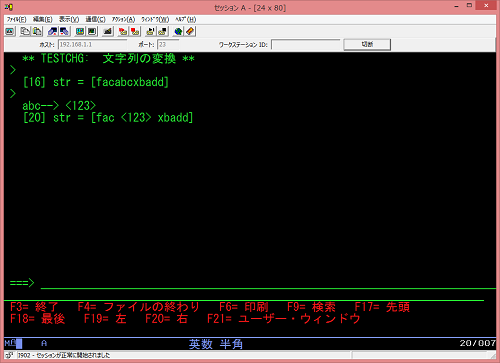
Task: Click F21= ユーザー・ウィンドウ function key label
Action: pos(284,319)
